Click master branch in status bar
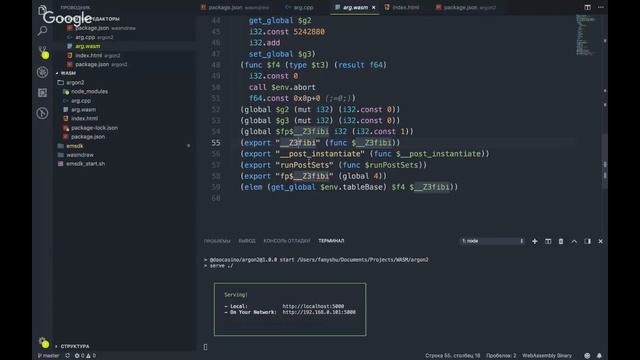Viewport: 640px width, 360px height. (48, 356)
